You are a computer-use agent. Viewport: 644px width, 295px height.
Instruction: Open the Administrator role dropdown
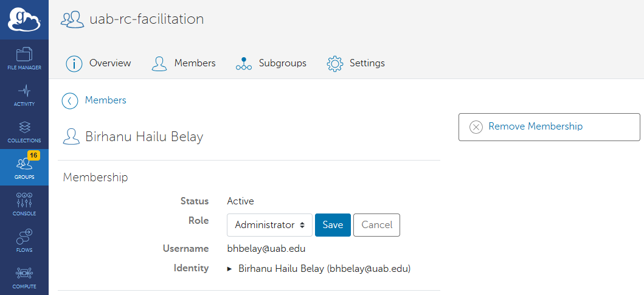[269, 225]
